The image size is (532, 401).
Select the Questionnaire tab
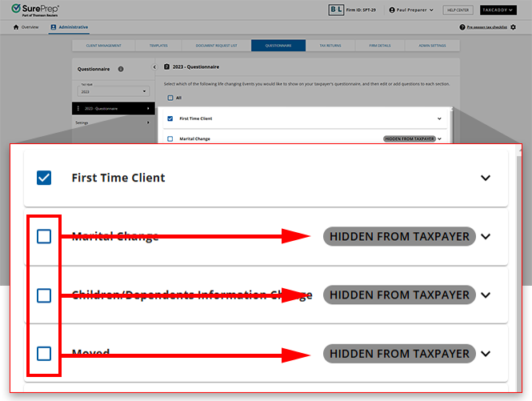278,46
